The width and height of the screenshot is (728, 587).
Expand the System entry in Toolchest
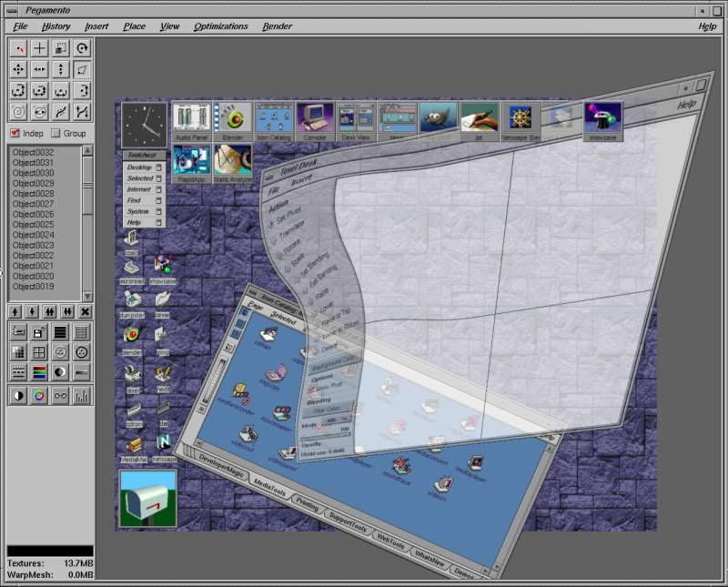[x=145, y=211]
